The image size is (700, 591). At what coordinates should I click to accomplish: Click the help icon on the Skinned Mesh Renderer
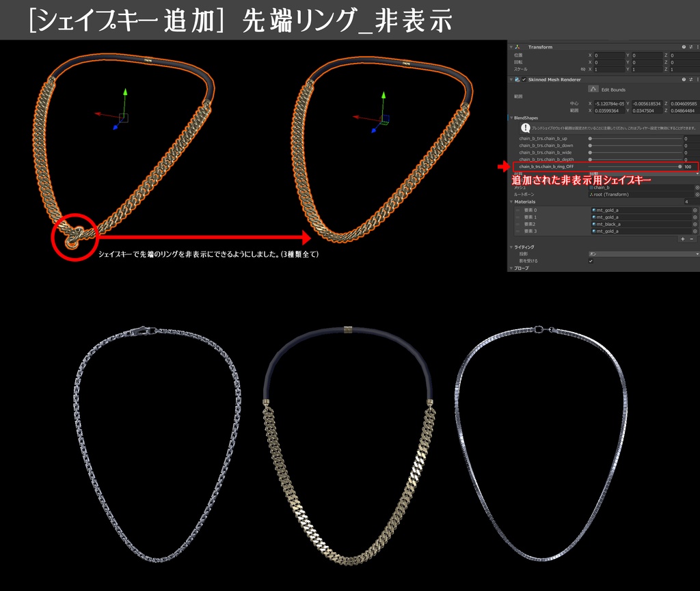tap(684, 79)
